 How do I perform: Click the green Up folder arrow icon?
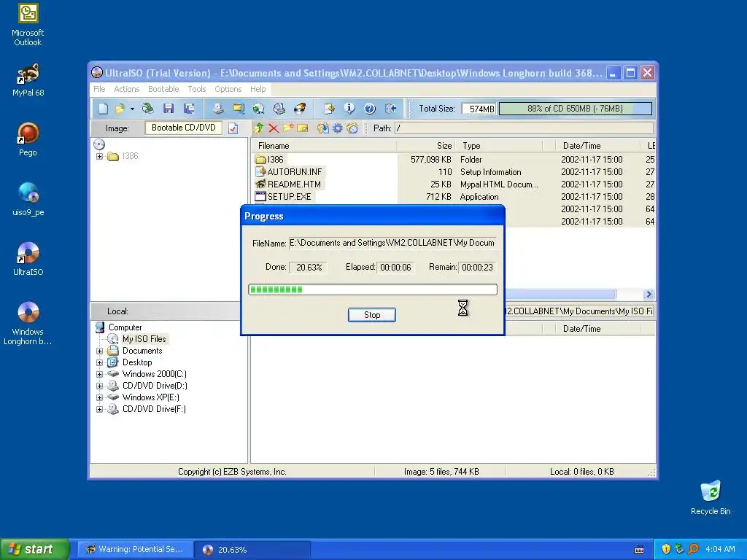pos(259,128)
